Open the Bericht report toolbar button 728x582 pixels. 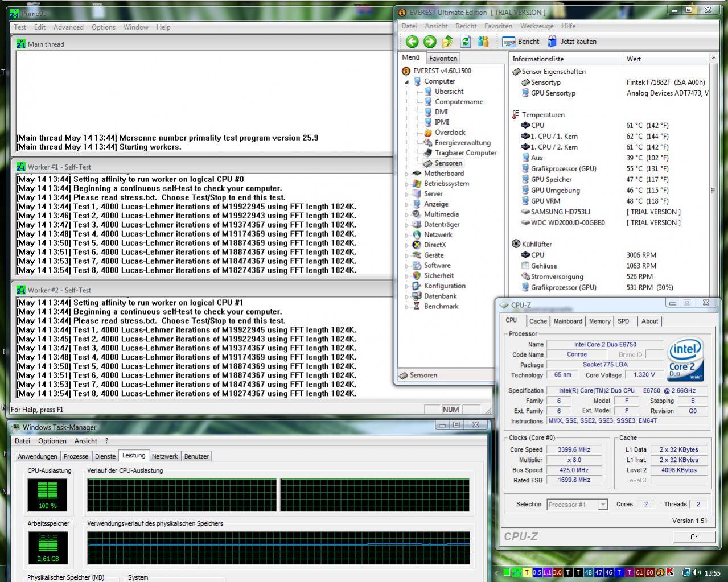(x=521, y=42)
